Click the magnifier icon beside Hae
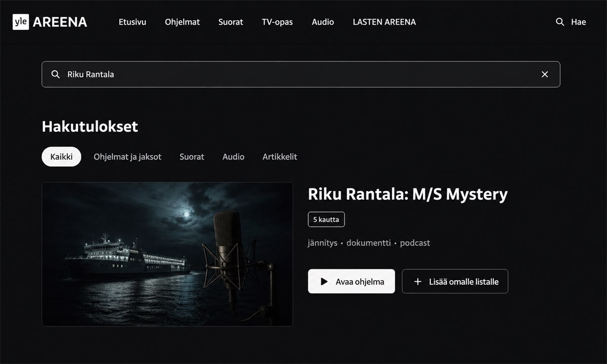607x364 pixels. (560, 22)
